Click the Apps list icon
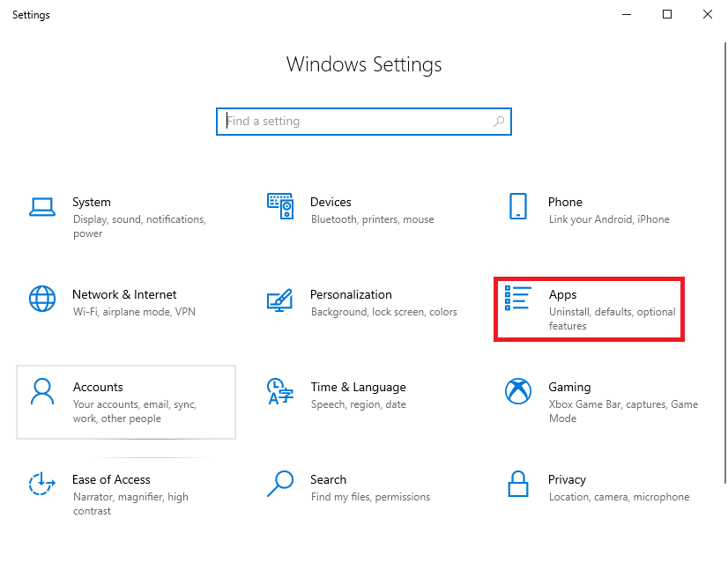 [517, 299]
